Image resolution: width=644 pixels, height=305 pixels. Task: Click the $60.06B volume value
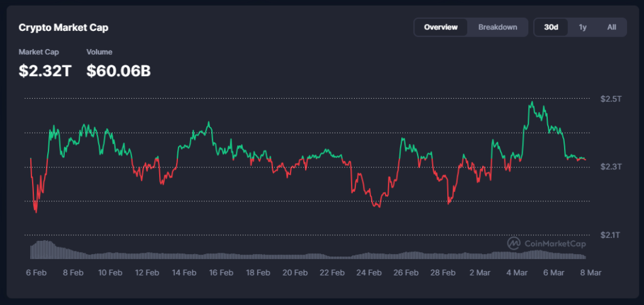[118, 71]
